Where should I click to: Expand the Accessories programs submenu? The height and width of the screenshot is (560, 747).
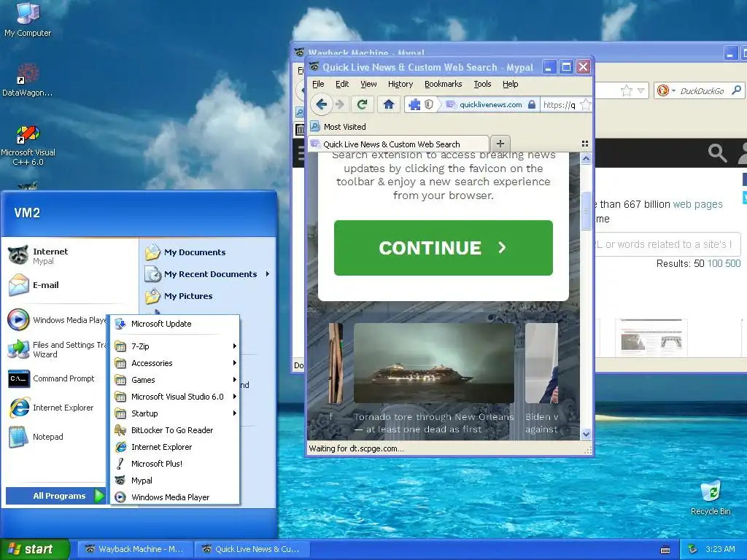click(x=175, y=363)
